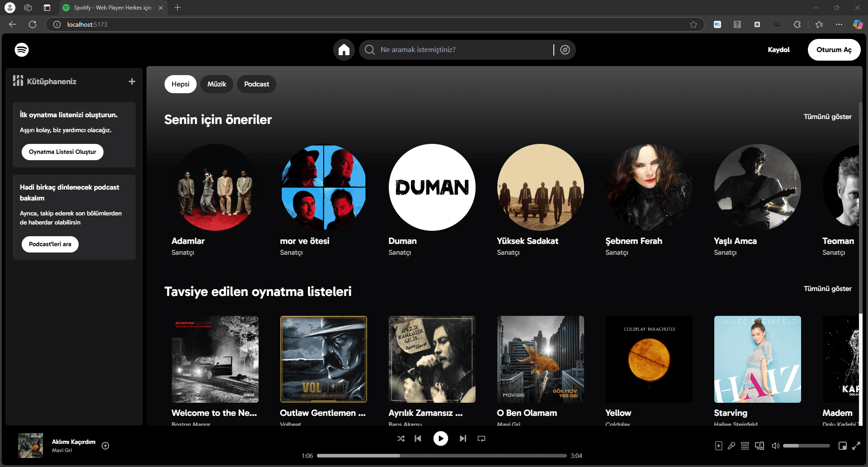Open browser settings ellipsis menu

pos(839,24)
